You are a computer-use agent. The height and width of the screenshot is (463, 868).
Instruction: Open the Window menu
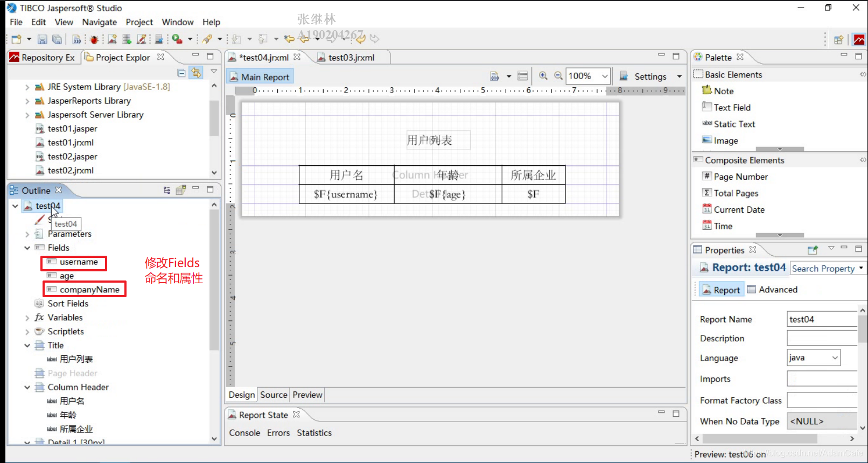[178, 22]
